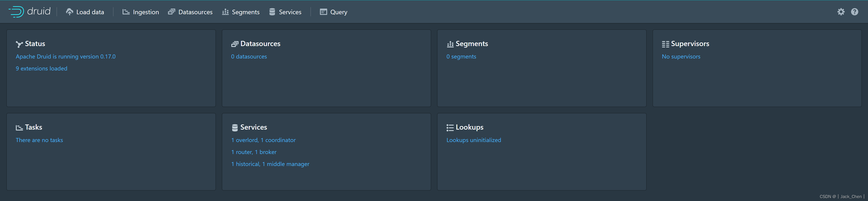868x201 pixels.
Task: Click the Status card graph icon
Action: [19, 44]
